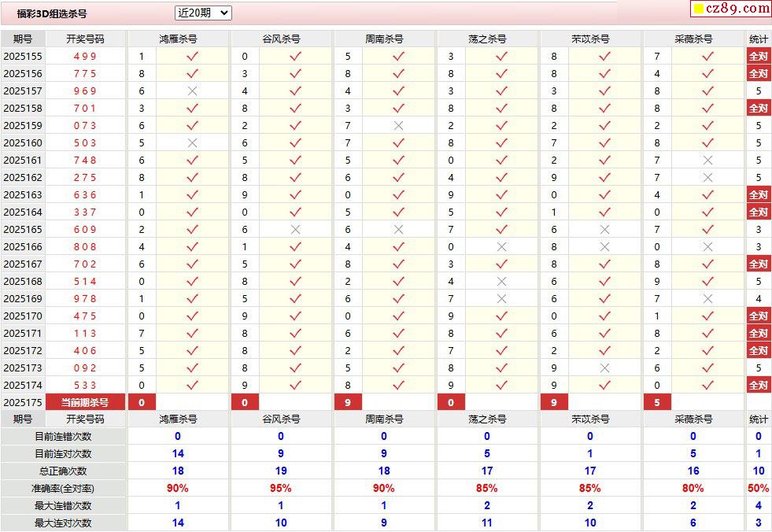Click 采薇杀号 cross mark in row 2025161
Viewport: 772px width, 532px height.
coord(708,160)
